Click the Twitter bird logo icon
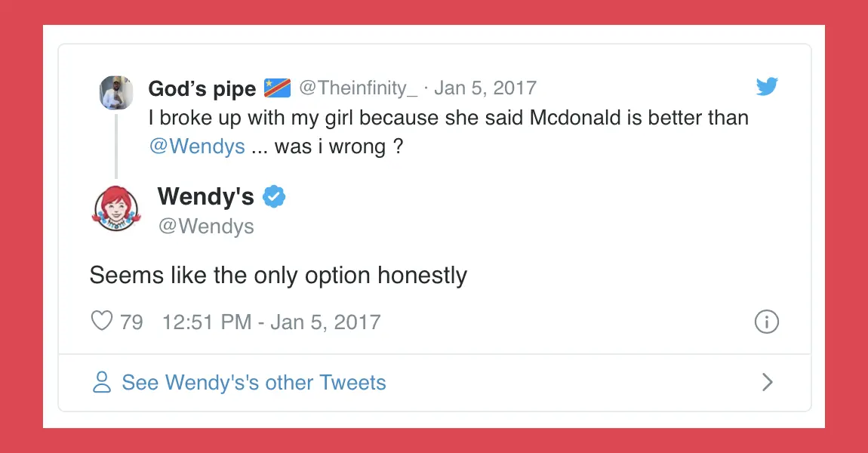 (767, 88)
